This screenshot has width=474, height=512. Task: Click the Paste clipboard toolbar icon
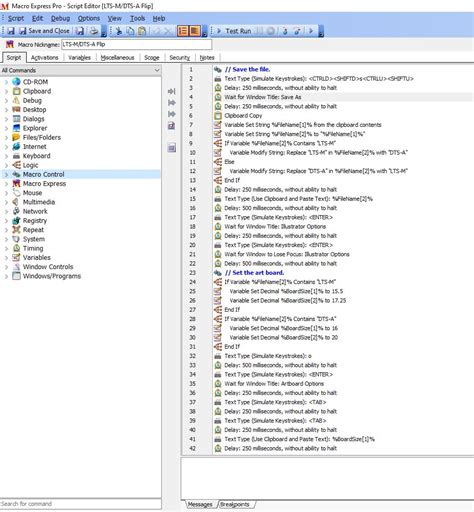click(x=142, y=31)
